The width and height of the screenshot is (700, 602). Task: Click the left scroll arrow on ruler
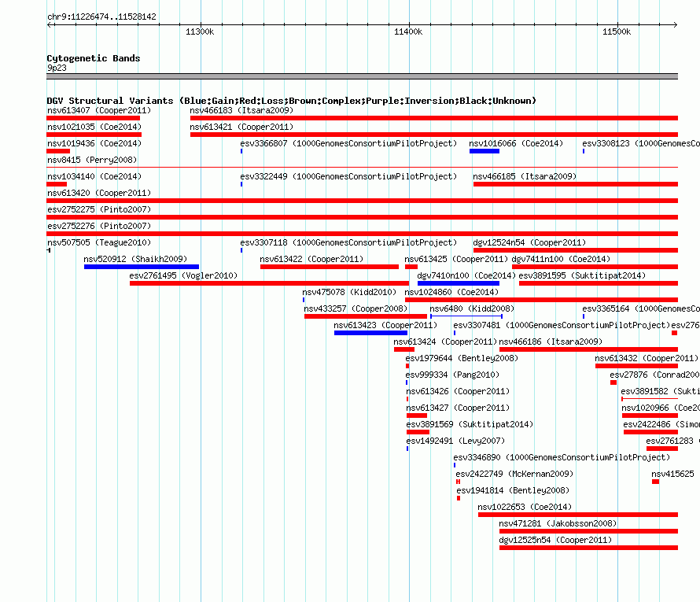[x=50, y=24]
